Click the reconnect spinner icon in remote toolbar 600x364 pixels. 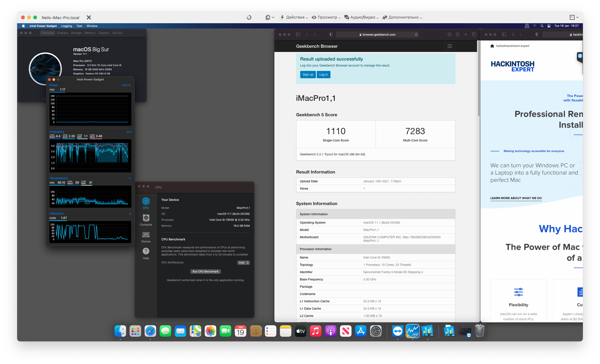click(249, 17)
